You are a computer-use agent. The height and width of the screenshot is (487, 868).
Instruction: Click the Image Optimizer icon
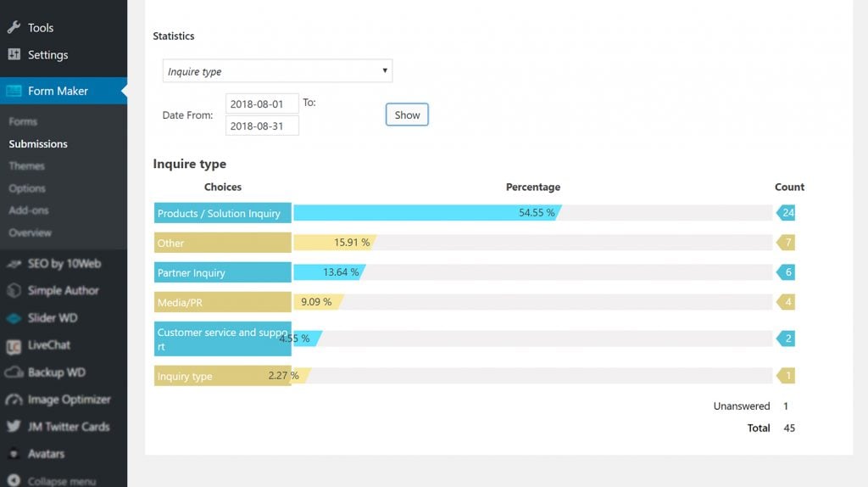pyautogui.click(x=14, y=400)
